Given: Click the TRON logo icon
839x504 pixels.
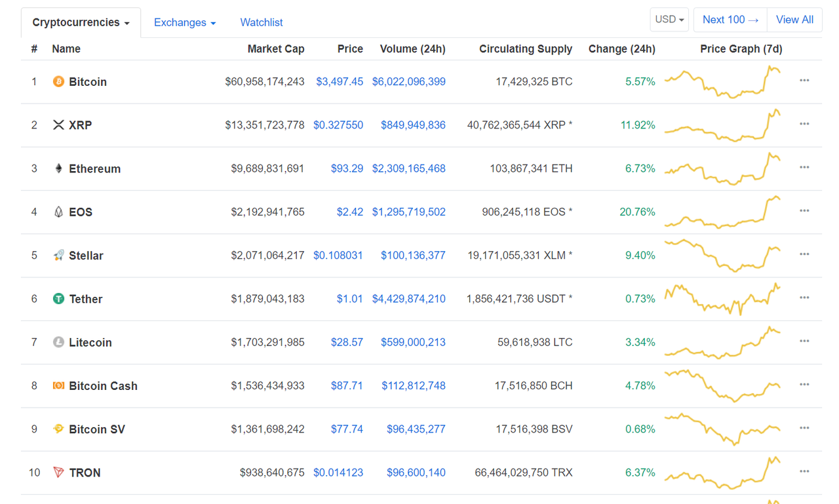Looking at the screenshot, I should 58,473.
